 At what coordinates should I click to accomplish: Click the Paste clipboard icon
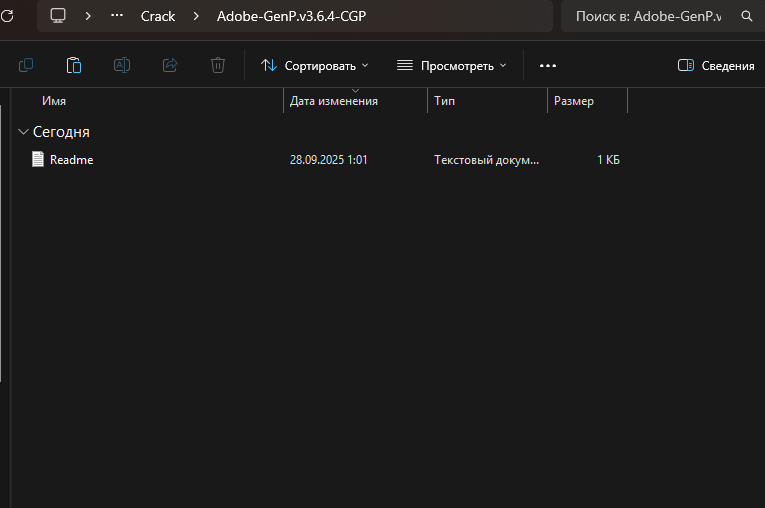74,65
